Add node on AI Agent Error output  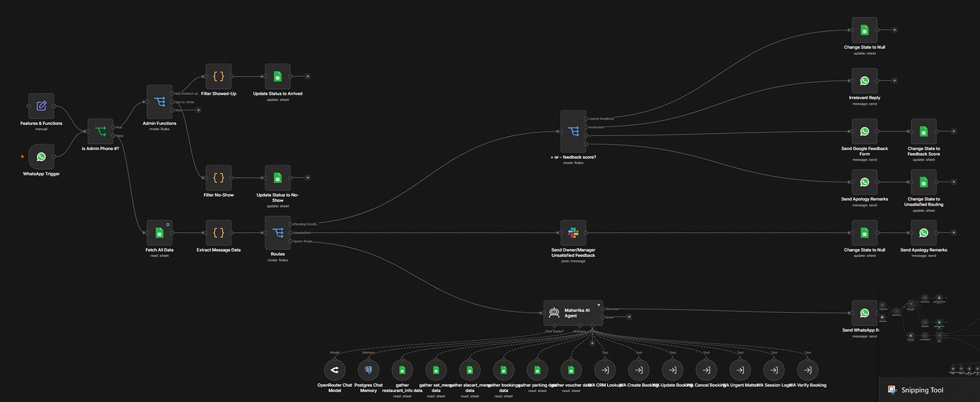click(629, 317)
